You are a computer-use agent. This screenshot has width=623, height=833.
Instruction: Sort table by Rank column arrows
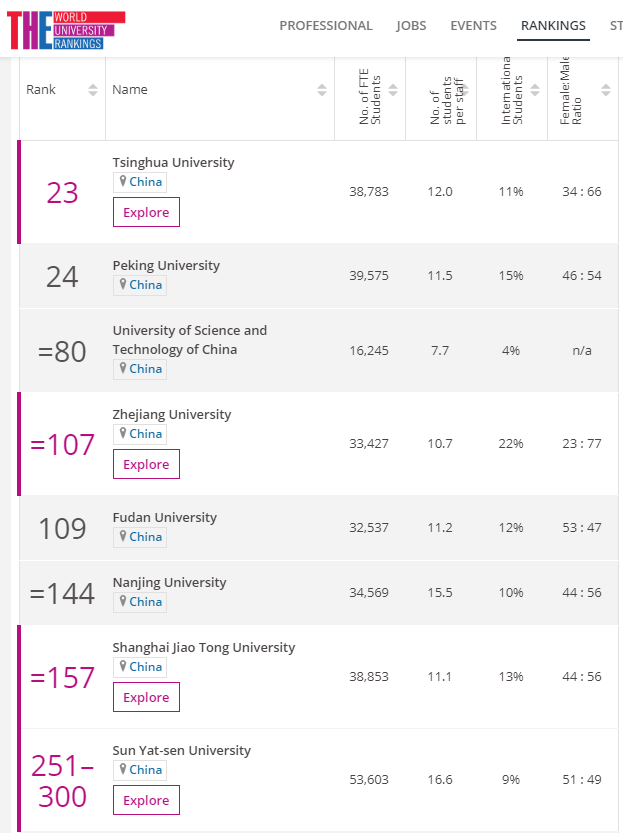93,90
